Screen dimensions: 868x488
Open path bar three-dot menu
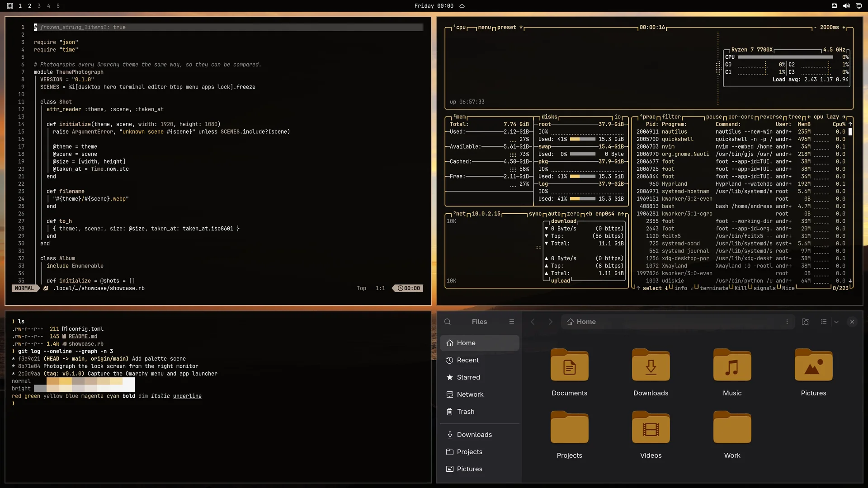(787, 322)
